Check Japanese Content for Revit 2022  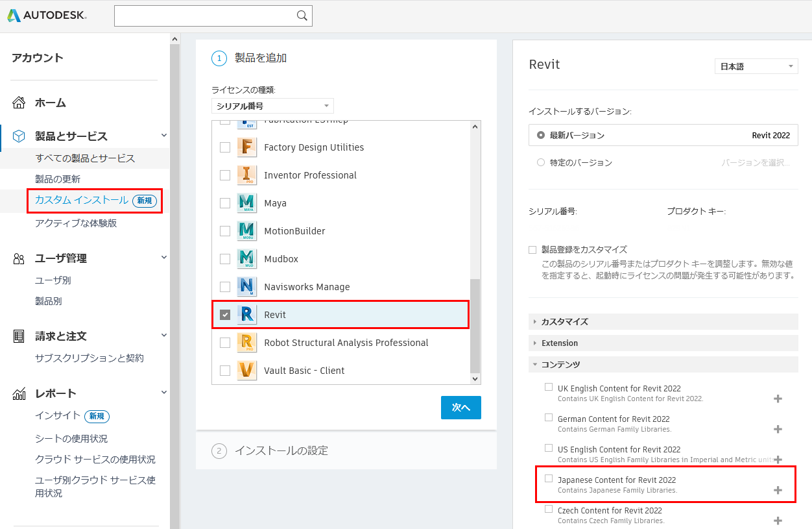tap(549, 478)
